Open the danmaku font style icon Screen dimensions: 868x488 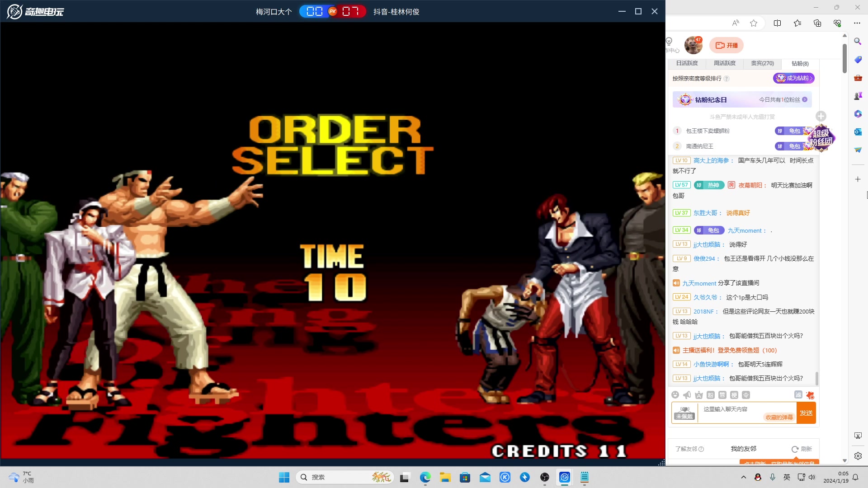coord(699,395)
